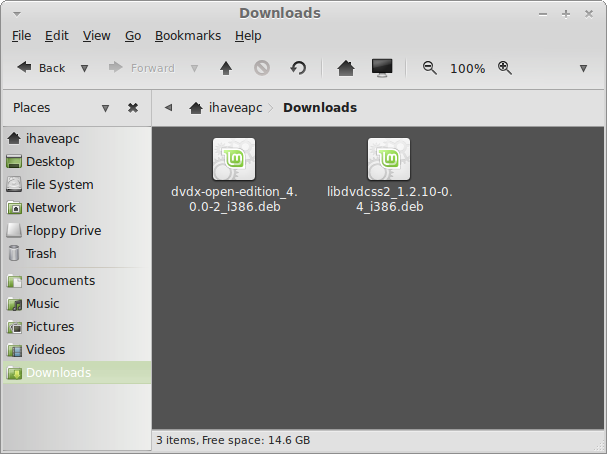The width and height of the screenshot is (607, 454).
Task: Click the libdvdcss2_1.2.10-0.4_i386.deb filename
Action: click(x=389, y=199)
